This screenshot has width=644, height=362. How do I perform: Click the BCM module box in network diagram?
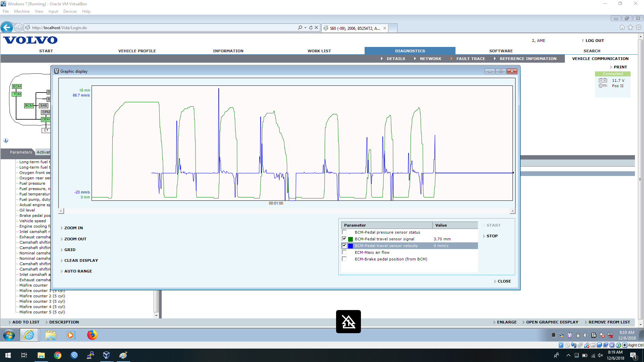click(29, 106)
